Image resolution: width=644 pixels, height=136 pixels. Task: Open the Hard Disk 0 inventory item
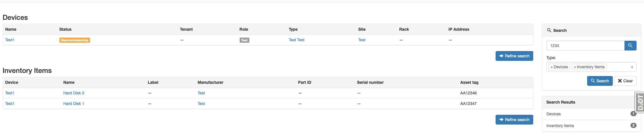point(74,93)
